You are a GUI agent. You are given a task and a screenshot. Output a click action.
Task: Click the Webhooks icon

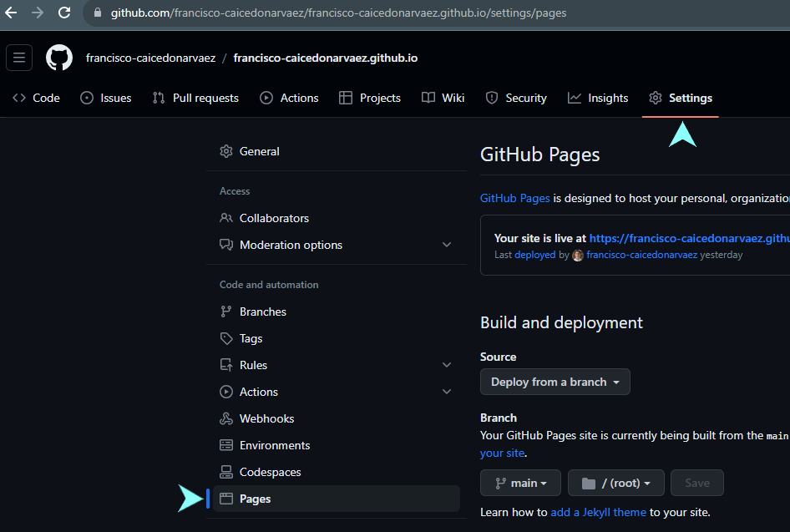point(226,418)
